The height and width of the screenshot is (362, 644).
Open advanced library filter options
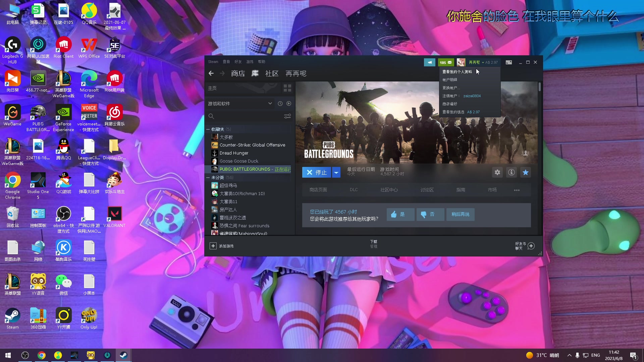287,116
